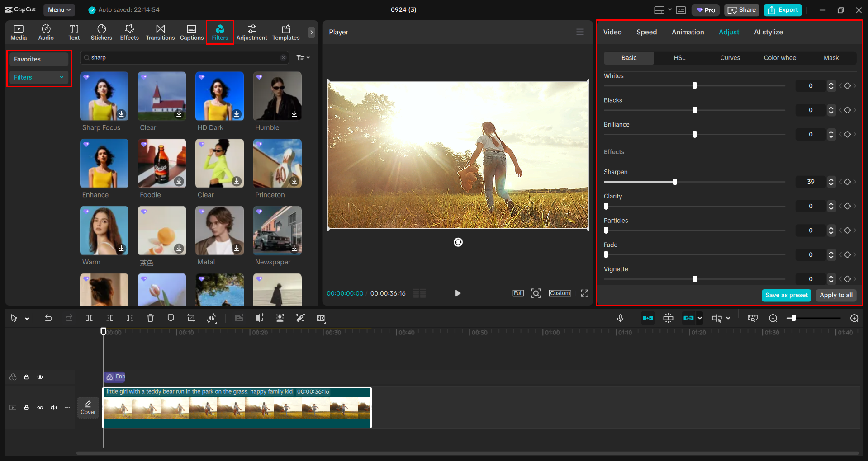Click the Apply to all button
This screenshot has height=461, width=868.
click(835, 295)
